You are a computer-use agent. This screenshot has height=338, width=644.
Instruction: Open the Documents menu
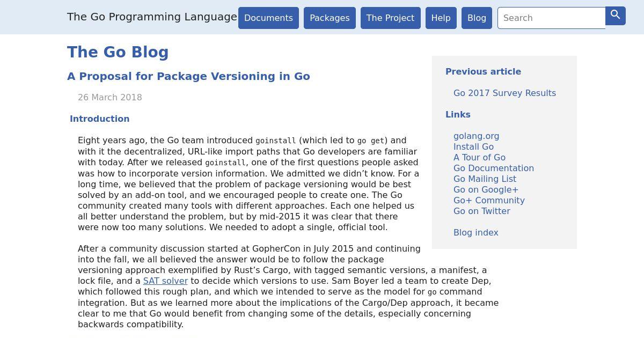[x=268, y=18]
